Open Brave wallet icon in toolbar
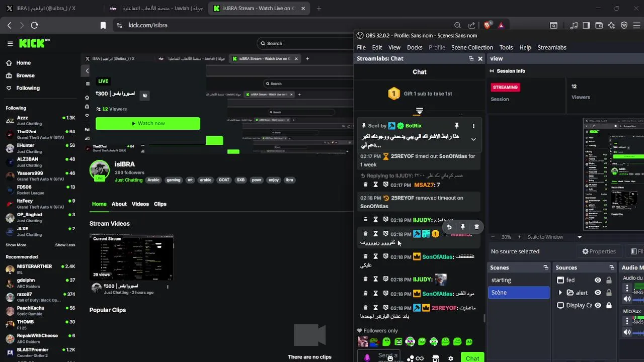This screenshot has width=644, height=362. pos(599,25)
